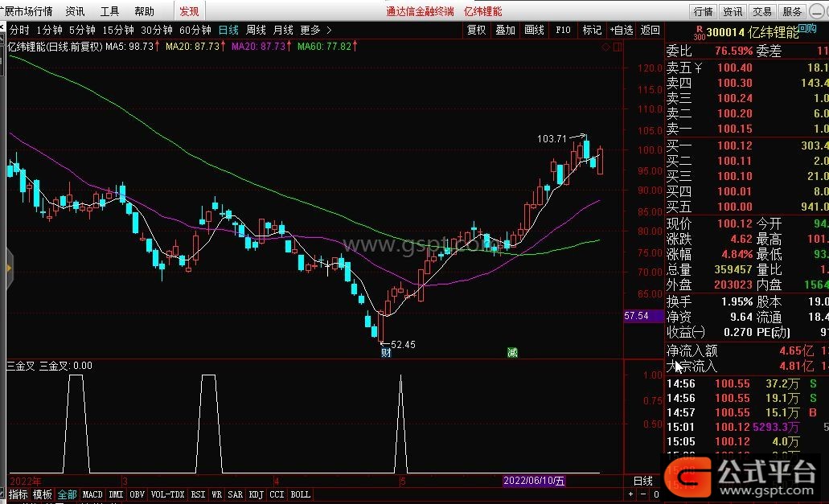This screenshot has width=829, height=504.
Task: Show more period options with the chevron
Action: [330, 30]
